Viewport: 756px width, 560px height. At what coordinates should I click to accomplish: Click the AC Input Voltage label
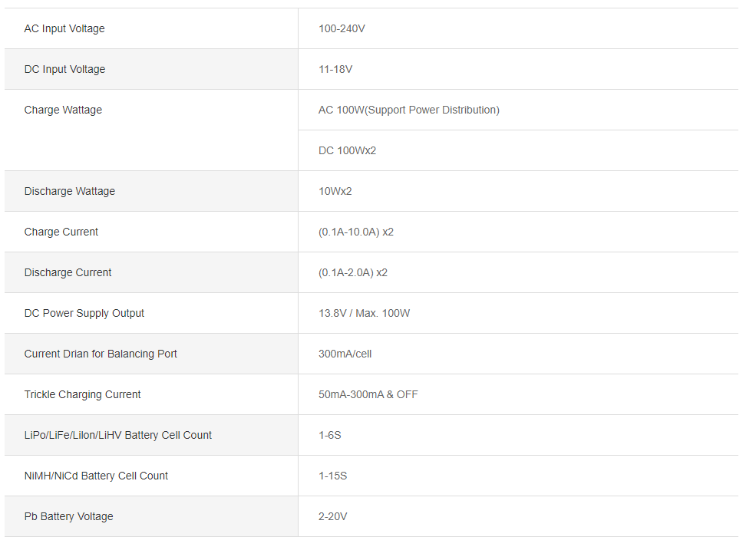64,28
